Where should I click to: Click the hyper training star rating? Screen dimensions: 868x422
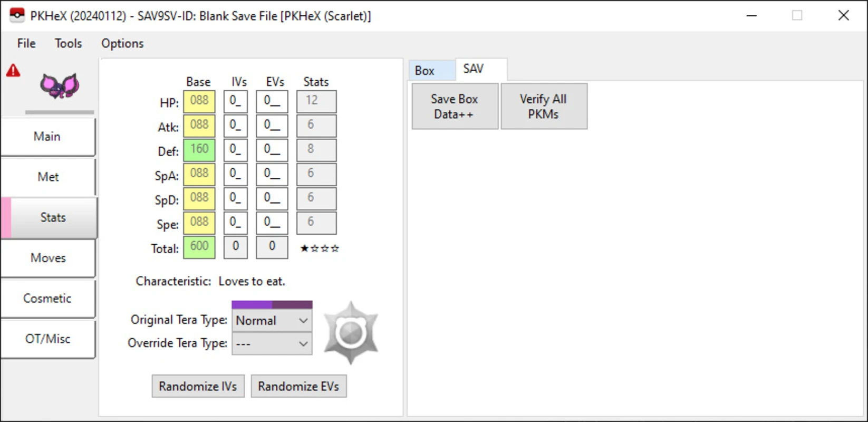(319, 248)
